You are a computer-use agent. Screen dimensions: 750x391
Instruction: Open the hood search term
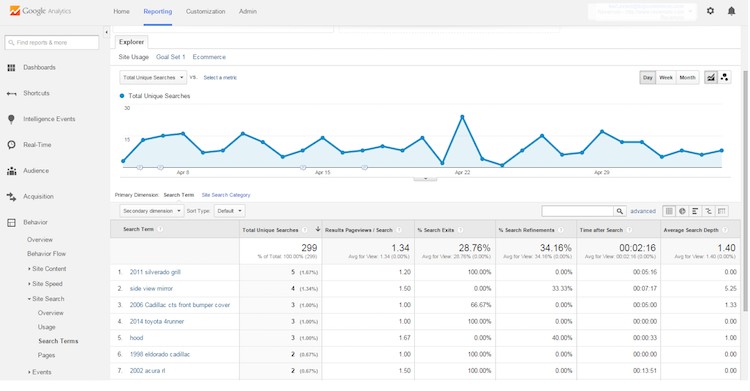pyautogui.click(x=136, y=338)
